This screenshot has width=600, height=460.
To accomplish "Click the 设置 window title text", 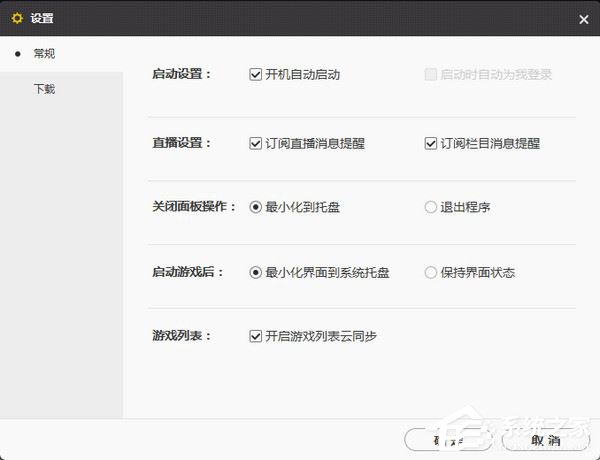I will [42, 18].
